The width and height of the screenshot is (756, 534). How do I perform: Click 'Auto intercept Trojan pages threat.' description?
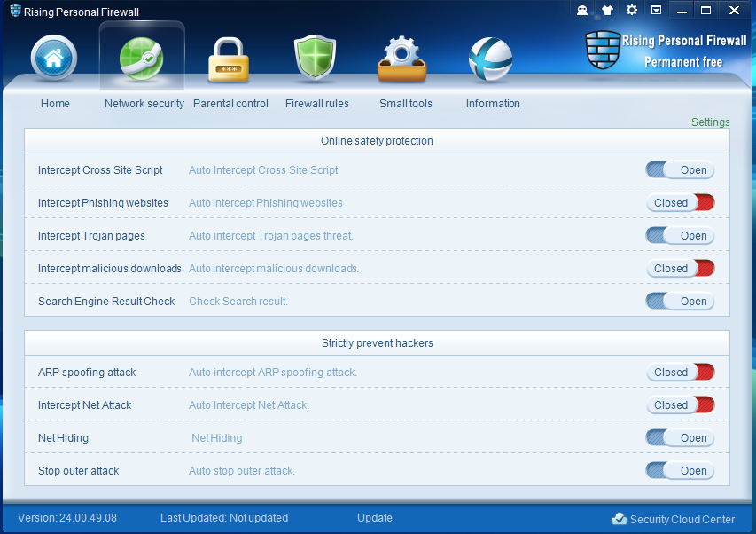[x=271, y=235]
